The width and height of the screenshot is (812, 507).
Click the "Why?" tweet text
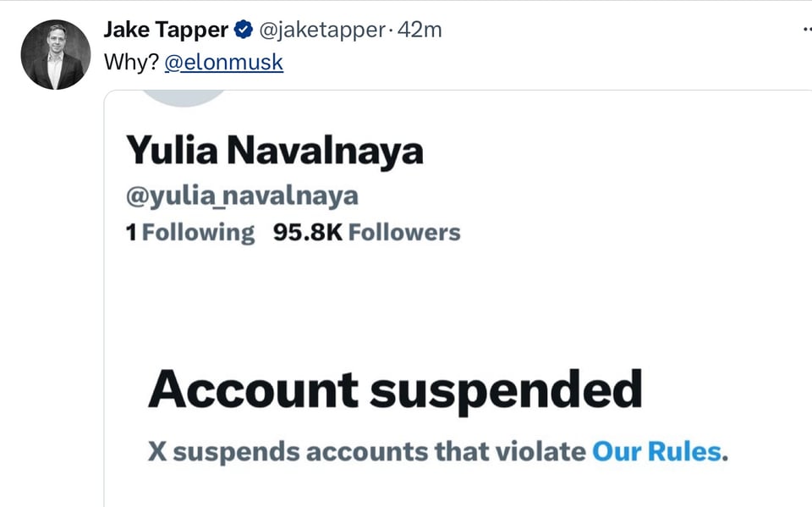131,63
